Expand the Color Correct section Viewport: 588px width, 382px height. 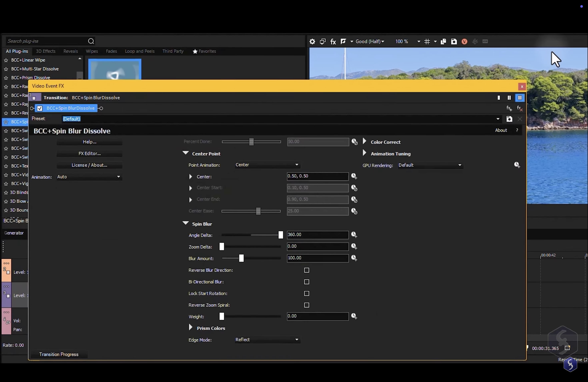[x=364, y=142]
